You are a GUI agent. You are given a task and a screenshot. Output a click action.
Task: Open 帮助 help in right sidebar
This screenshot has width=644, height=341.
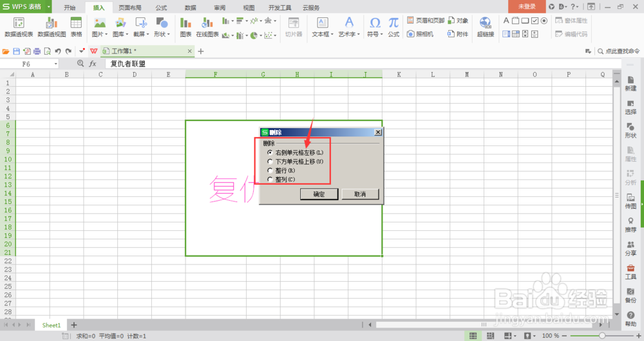[x=630, y=319]
